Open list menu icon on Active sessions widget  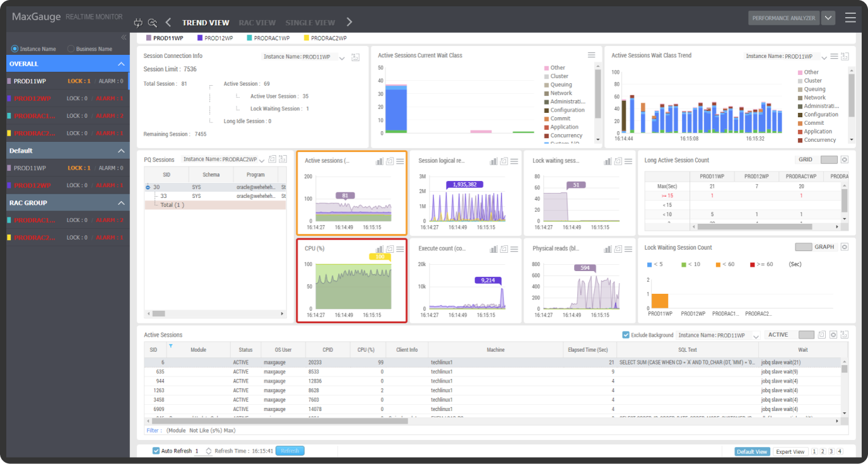click(400, 161)
